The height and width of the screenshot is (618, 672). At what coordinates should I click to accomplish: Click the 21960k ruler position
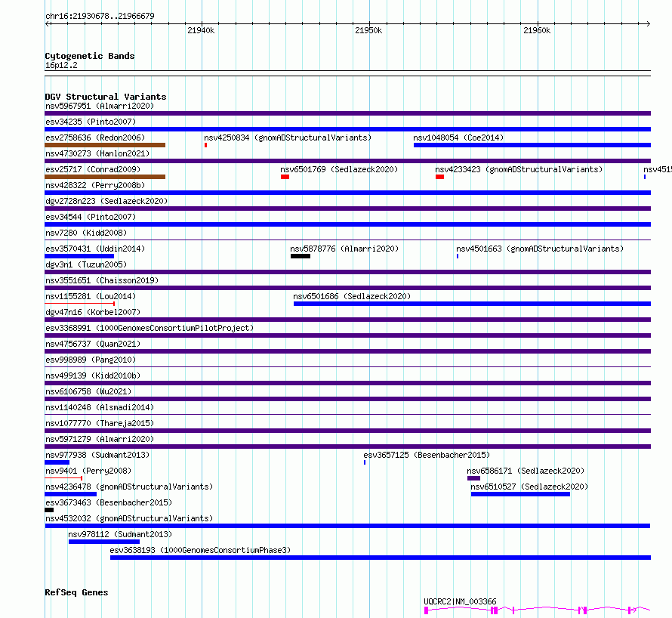click(537, 30)
